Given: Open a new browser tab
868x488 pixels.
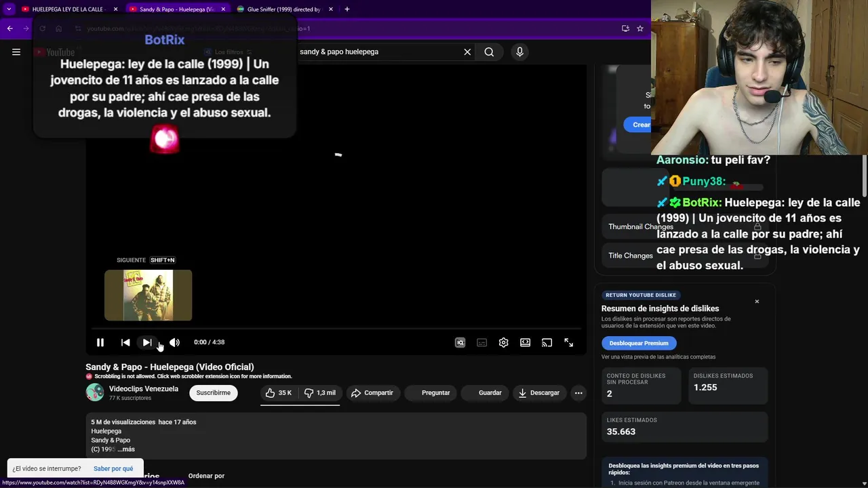Looking at the screenshot, I should pos(347,9).
